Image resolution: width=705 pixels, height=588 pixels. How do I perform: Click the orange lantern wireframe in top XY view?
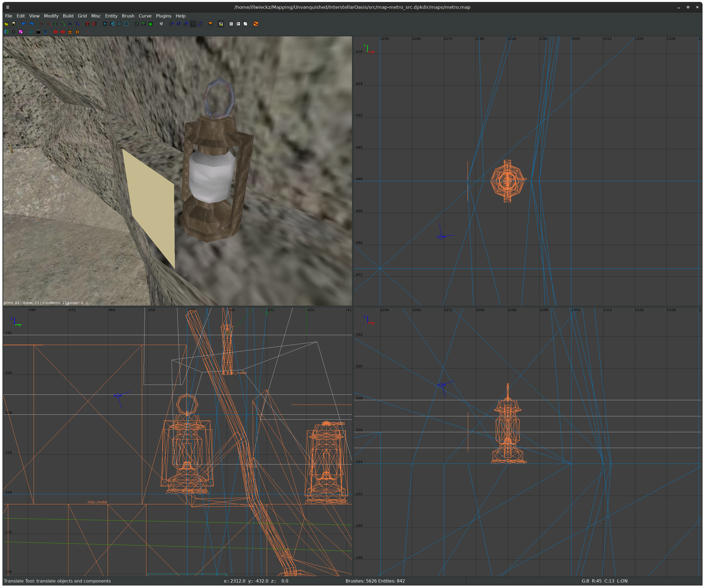[x=507, y=181]
